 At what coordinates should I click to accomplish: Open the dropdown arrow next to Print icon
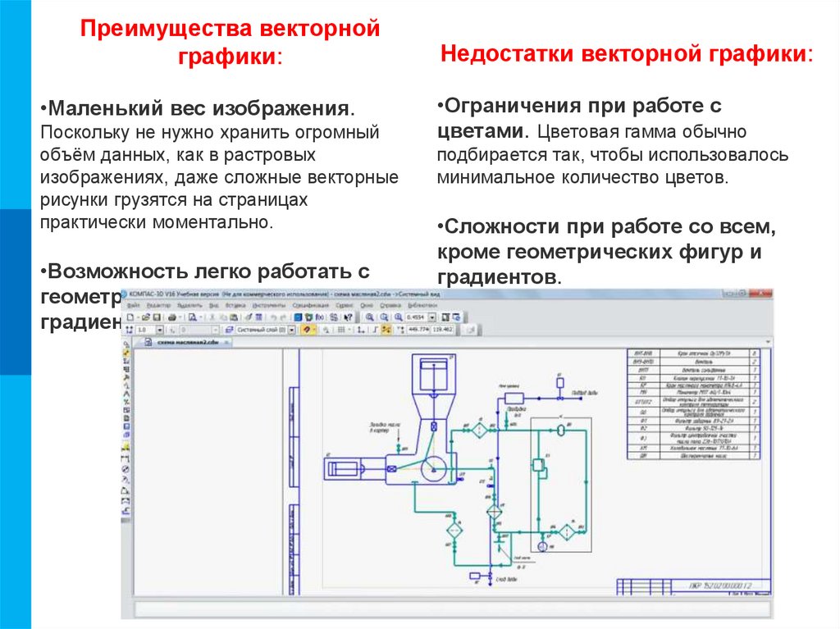pos(180,317)
